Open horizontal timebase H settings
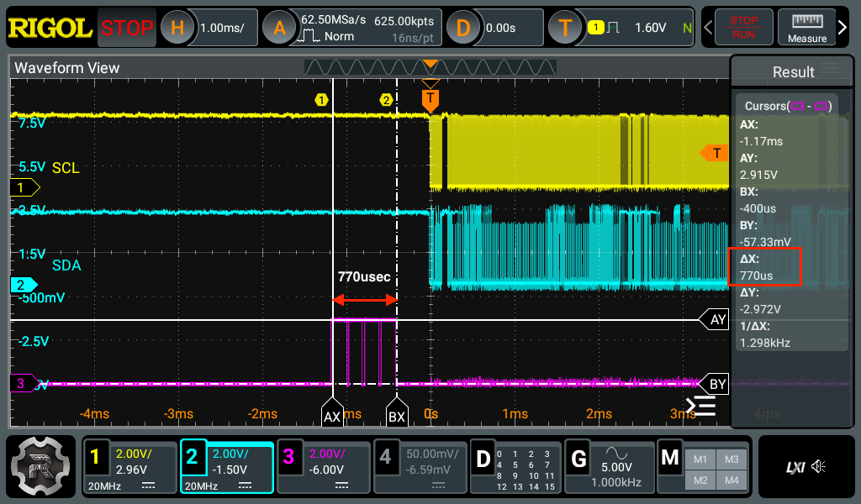The height and width of the screenshot is (504, 861). coord(177,28)
